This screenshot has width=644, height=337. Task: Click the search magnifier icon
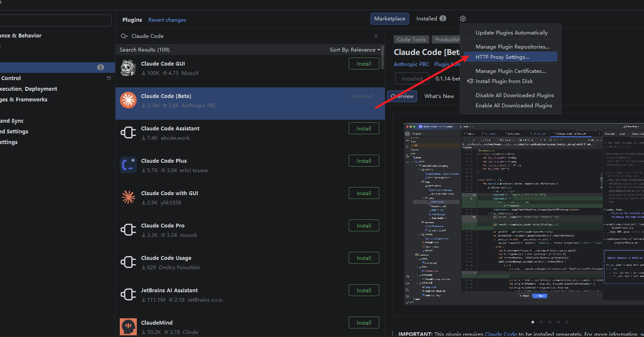tap(124, 36)
